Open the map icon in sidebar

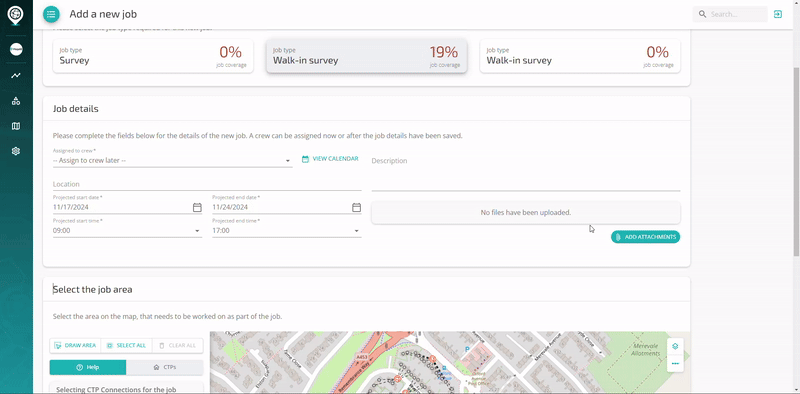pyautogui.click(x=16, y=126)
